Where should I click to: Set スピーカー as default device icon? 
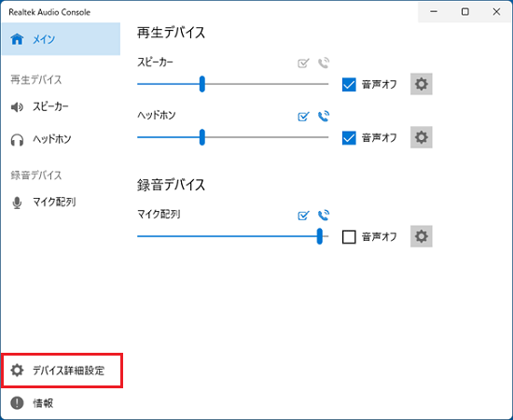click(x=303, y=63)
